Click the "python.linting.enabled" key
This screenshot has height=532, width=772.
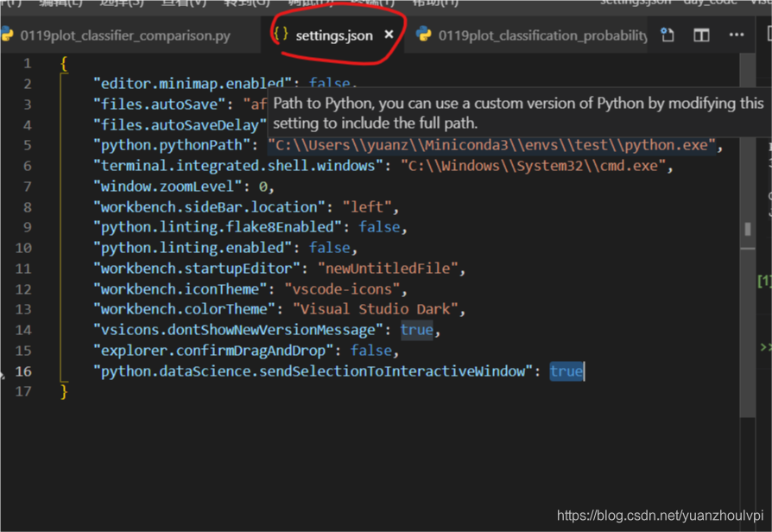click(193, 248)
